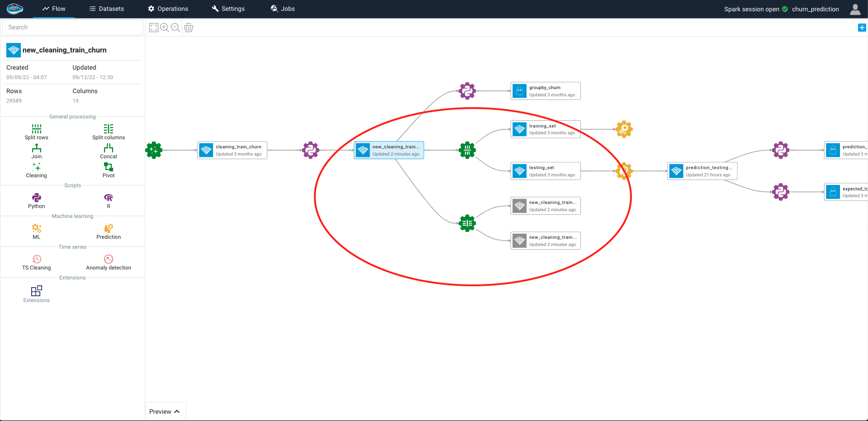This screenshot has height=421, width=868.
Task: Switch to the Datasets tab
Action: coord(107,9)
